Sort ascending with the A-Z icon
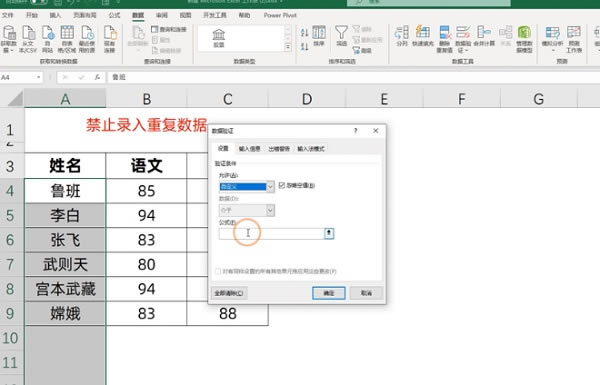 (305, 33)
